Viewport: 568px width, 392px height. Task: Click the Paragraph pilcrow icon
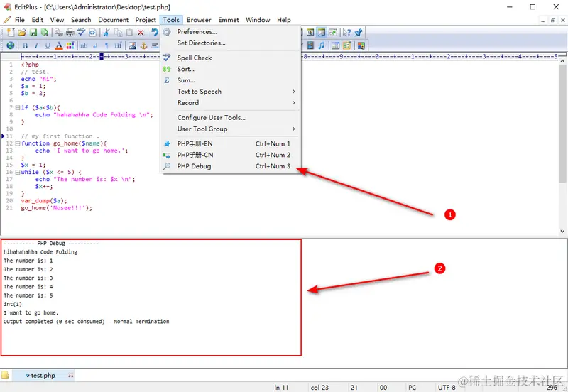106,45
